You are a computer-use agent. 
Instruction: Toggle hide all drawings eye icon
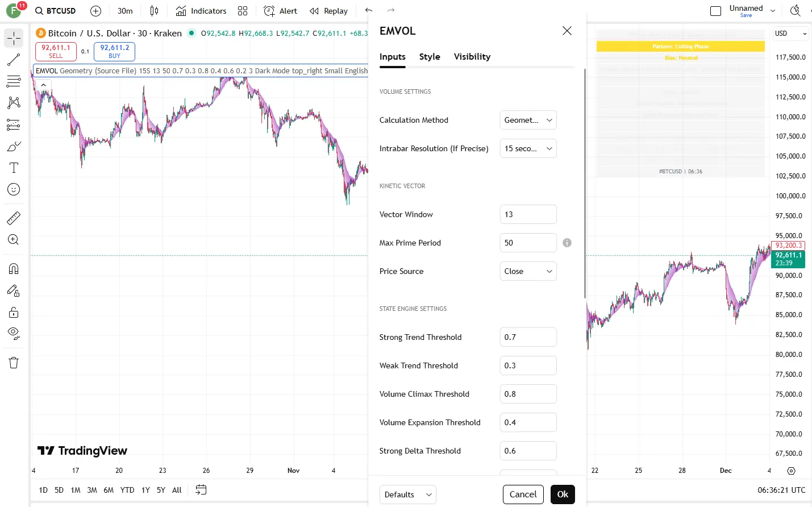[14, 333]
